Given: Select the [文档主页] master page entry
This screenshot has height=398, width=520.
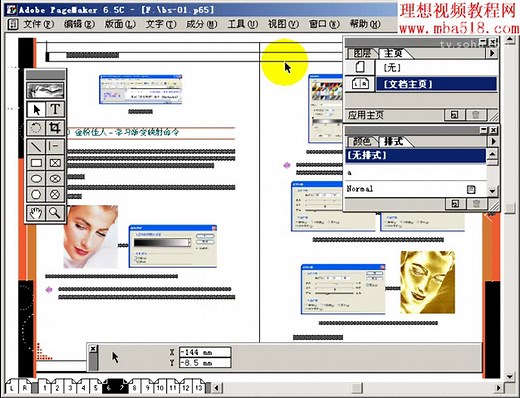Looking at the screenshot, I should pyautogui.click(x=436, y=84).
